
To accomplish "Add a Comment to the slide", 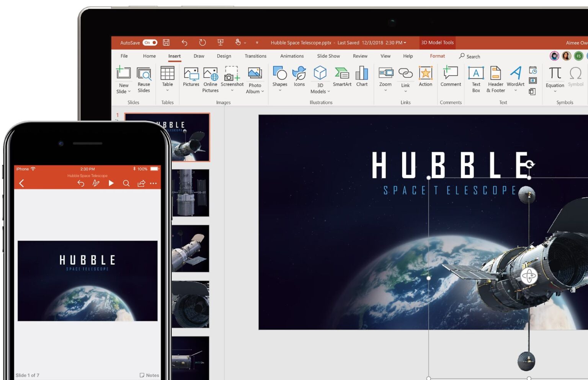I will pos(451,77).
